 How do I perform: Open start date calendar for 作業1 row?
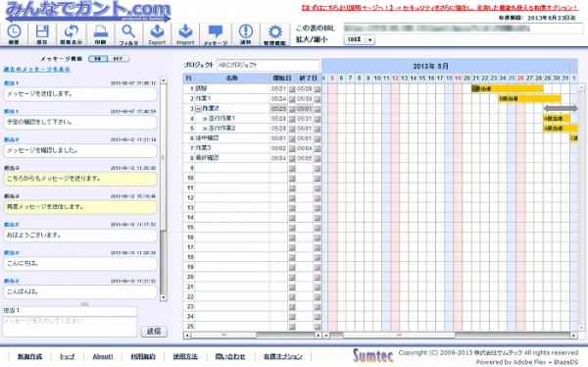pos(292,99)
